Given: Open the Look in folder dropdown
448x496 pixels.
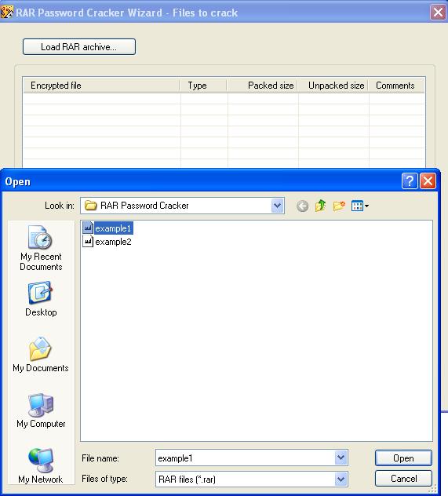Looking at the screenshot, I should tap(277, 206).
